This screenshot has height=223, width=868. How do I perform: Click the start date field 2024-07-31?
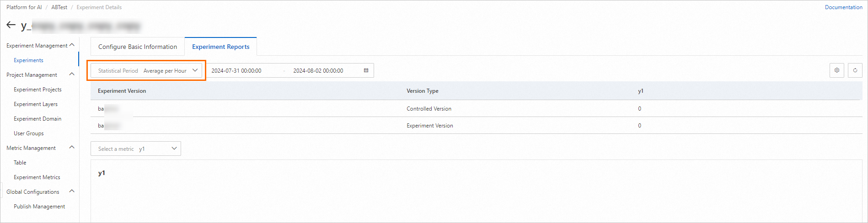pos(236,70)
